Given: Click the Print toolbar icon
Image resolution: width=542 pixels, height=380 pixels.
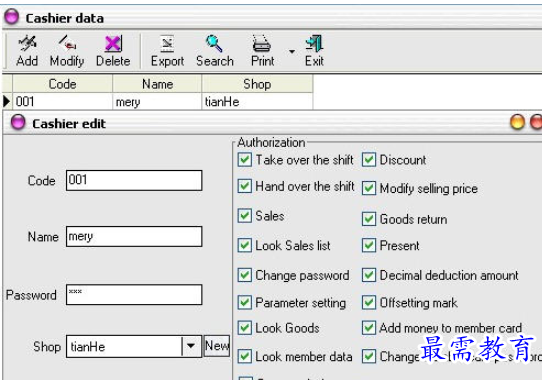Looking at the screenshot, I should pos(262,43).
